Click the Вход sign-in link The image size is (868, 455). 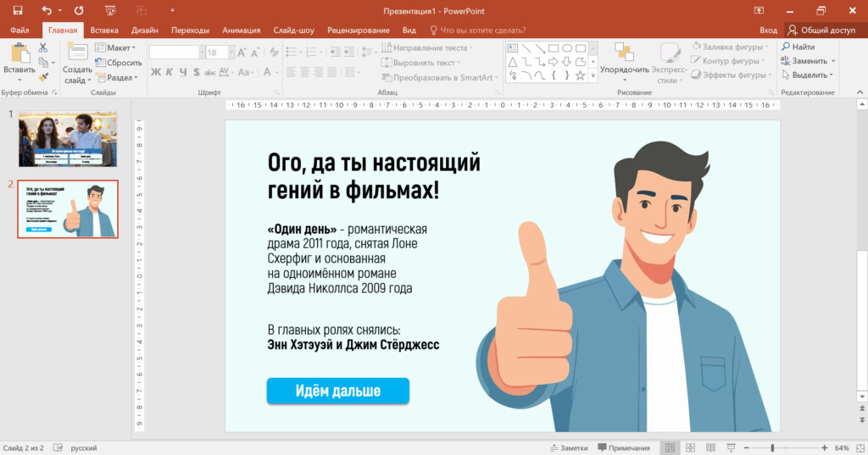coord(768,30)
